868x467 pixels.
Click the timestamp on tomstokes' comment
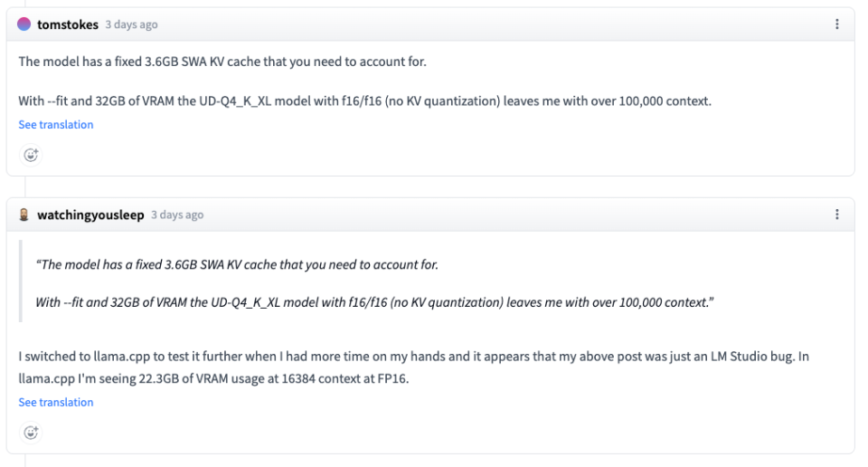click(x=132, y=25)
